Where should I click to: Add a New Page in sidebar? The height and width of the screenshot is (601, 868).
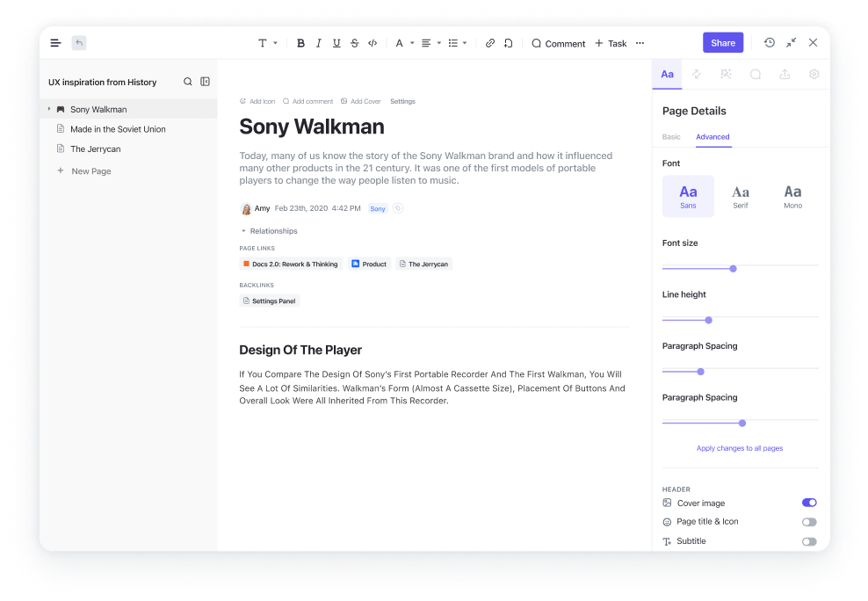point(84,171)
